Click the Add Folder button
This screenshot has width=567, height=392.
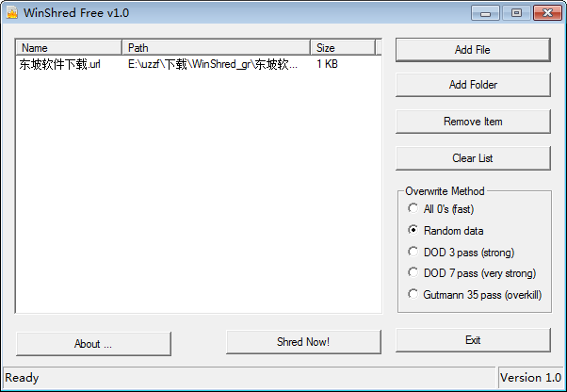point(473,85)
